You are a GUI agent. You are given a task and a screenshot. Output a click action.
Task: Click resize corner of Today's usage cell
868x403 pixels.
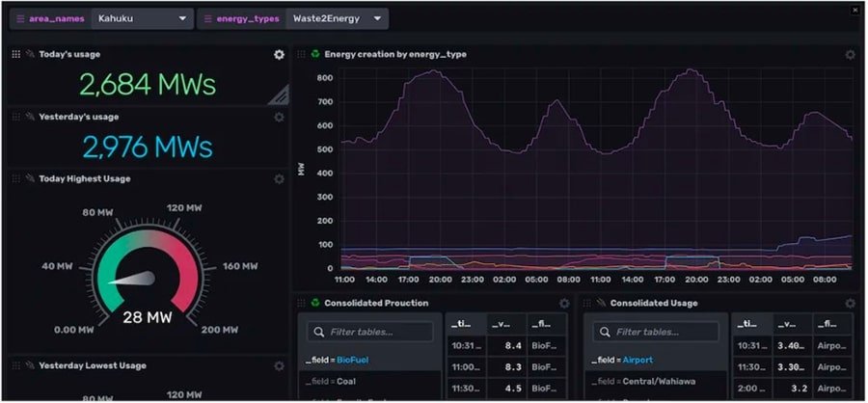[x=279, y=94]
